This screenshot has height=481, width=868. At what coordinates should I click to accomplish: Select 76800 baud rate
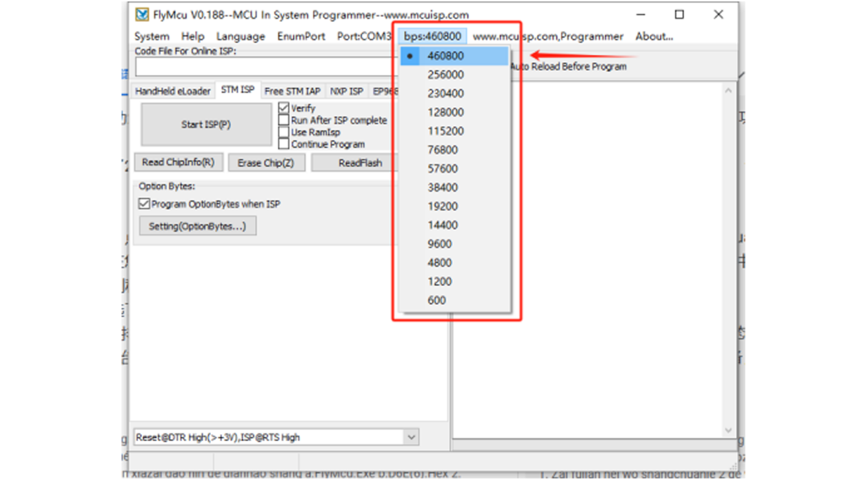pyautogui.click(x=455, y=150)
